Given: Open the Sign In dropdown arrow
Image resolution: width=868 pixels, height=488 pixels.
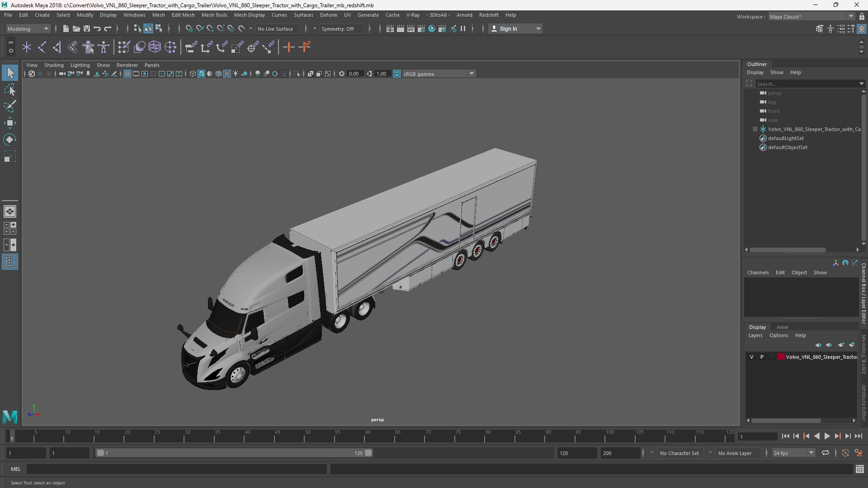Looking at the screenshot, I should (x=538, y=28).
